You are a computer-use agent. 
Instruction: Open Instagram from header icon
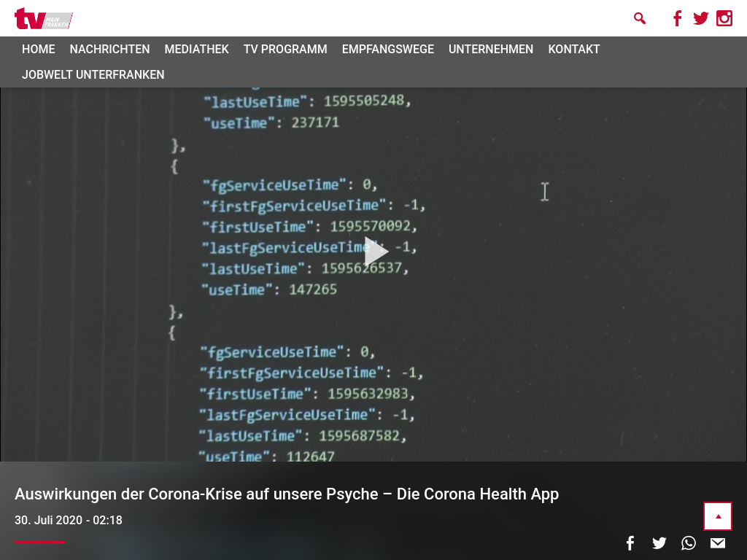[724, 18]
